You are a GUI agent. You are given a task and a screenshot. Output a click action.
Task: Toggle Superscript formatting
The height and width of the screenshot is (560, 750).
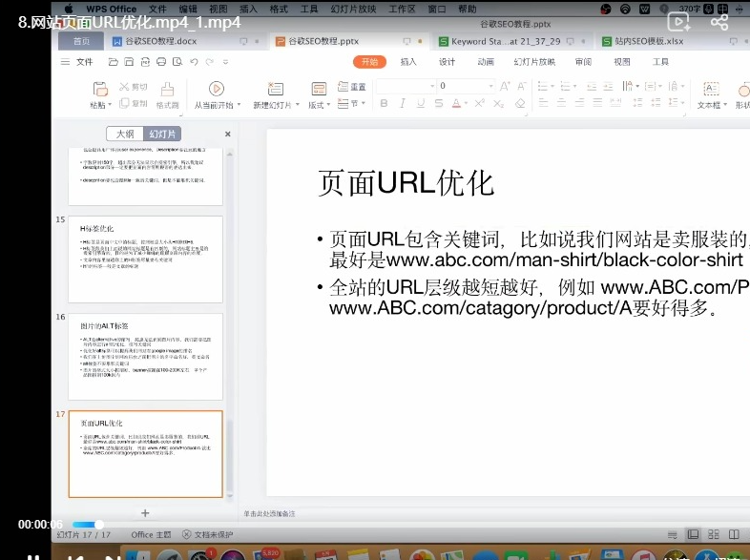point(480,103)
